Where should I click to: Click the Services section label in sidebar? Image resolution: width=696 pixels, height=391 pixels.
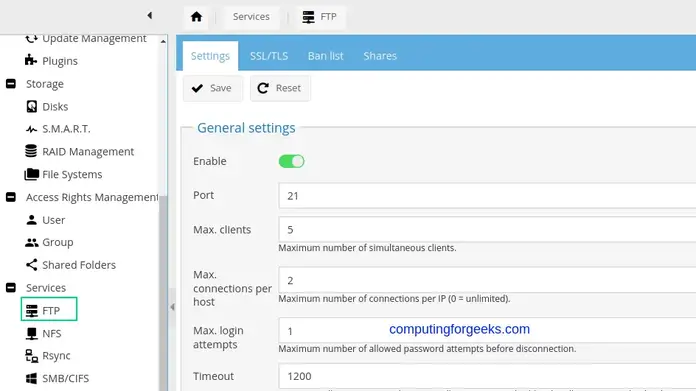coord(46,288)
